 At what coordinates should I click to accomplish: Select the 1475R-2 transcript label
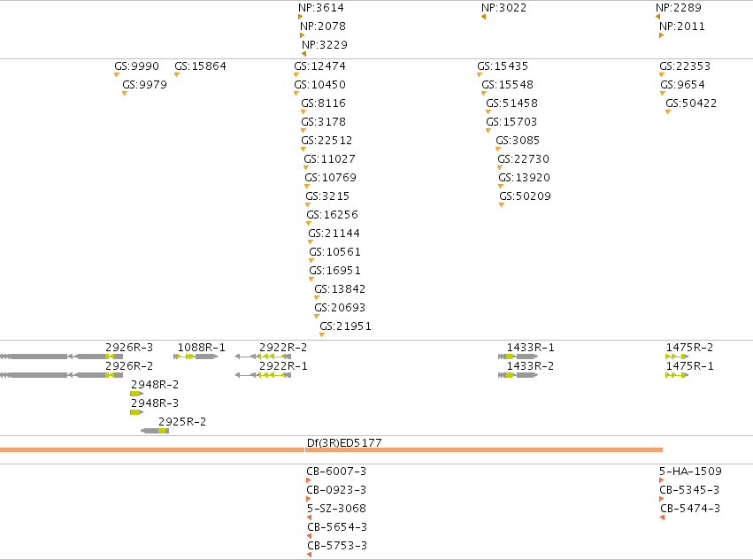[689, 348]
